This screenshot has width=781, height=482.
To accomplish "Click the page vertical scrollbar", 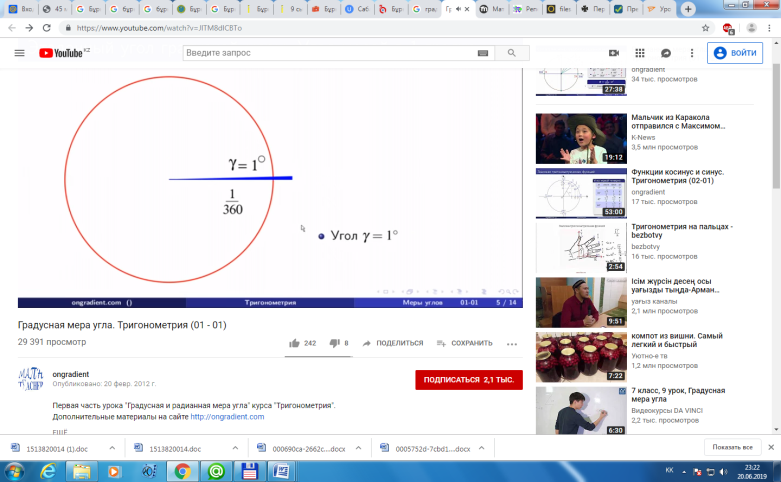I will click(x=776, y=126).
